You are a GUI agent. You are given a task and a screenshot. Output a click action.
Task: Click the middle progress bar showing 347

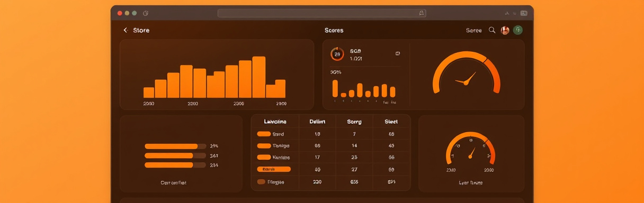[x=175, y=155]
